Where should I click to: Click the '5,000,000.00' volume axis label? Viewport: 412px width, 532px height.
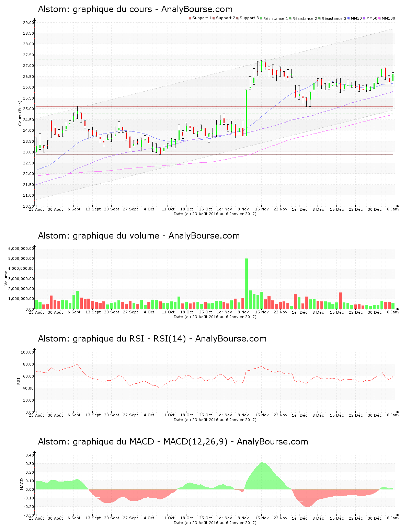(21, 258)
